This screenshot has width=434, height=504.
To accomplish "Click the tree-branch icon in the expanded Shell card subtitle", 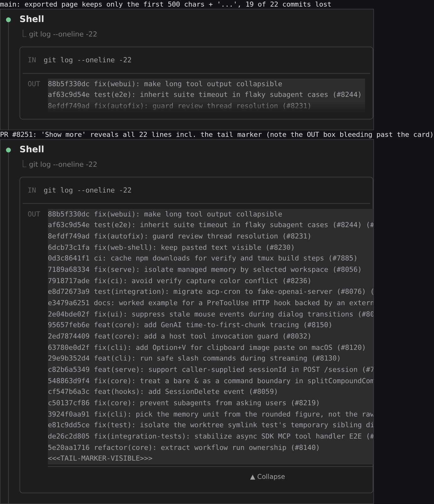I will [x=24, y=164].
